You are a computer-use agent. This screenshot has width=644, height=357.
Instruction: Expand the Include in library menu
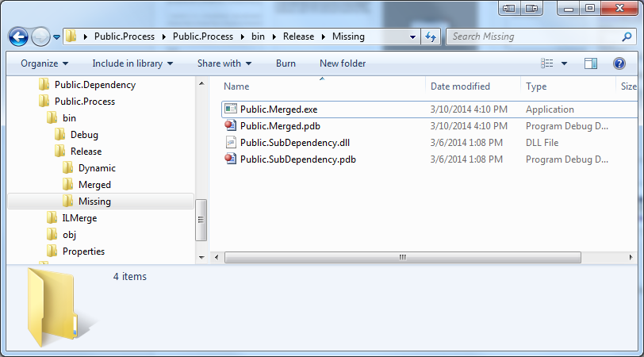point(132,63)
